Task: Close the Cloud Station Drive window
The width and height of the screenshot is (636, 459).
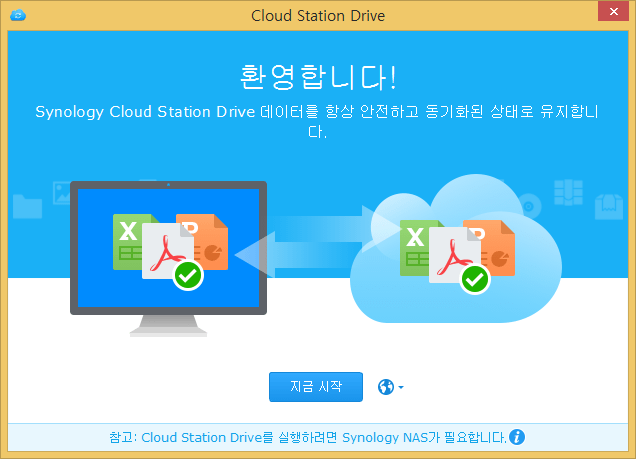Action: [613, 11]
